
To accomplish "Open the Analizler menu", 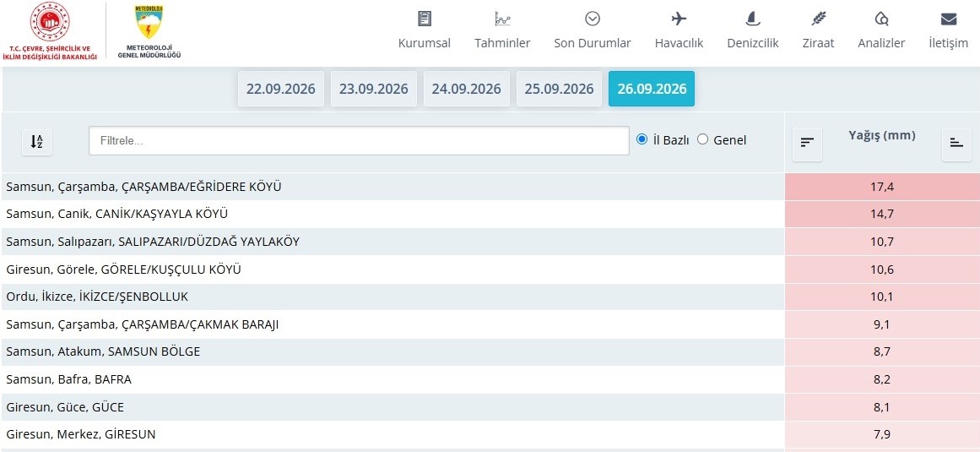I will click(x=882, y=43).
